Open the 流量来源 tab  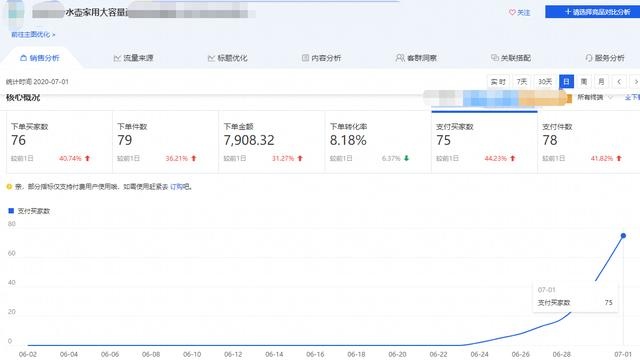coord(133,58)
